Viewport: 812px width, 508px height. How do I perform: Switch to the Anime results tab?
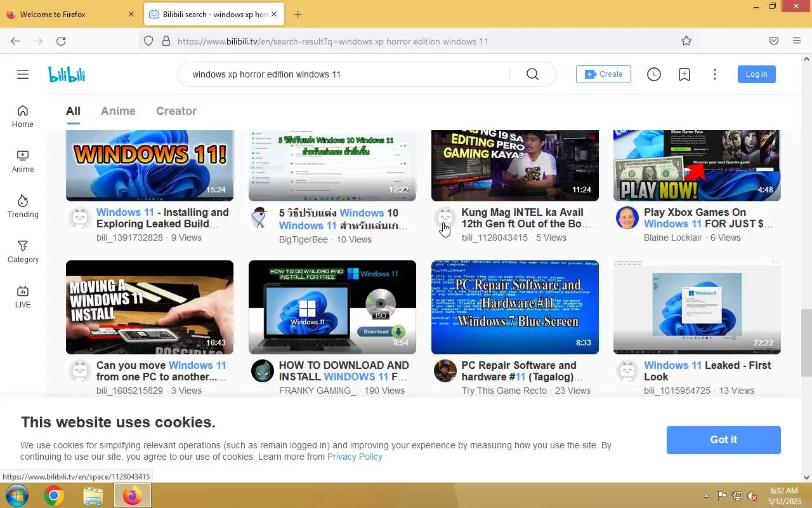118,111
